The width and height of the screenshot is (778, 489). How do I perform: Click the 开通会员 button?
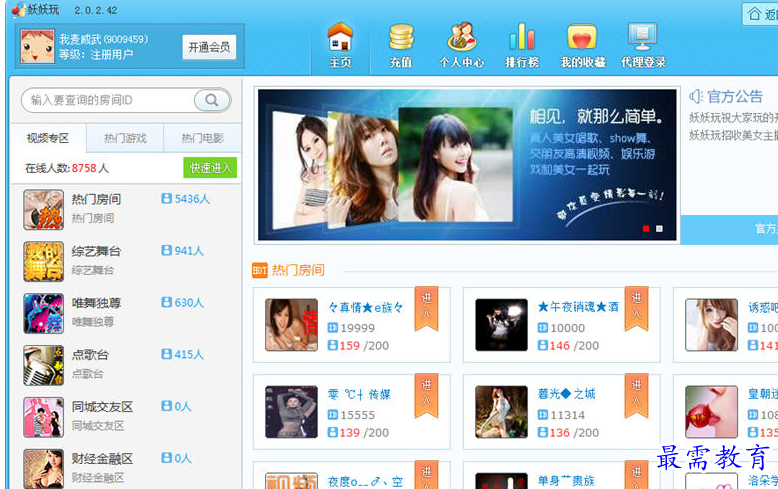[209, 47]
